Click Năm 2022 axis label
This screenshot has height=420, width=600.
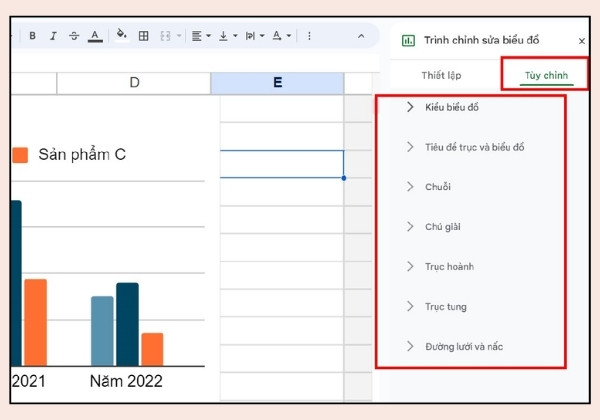pos(126,381)
